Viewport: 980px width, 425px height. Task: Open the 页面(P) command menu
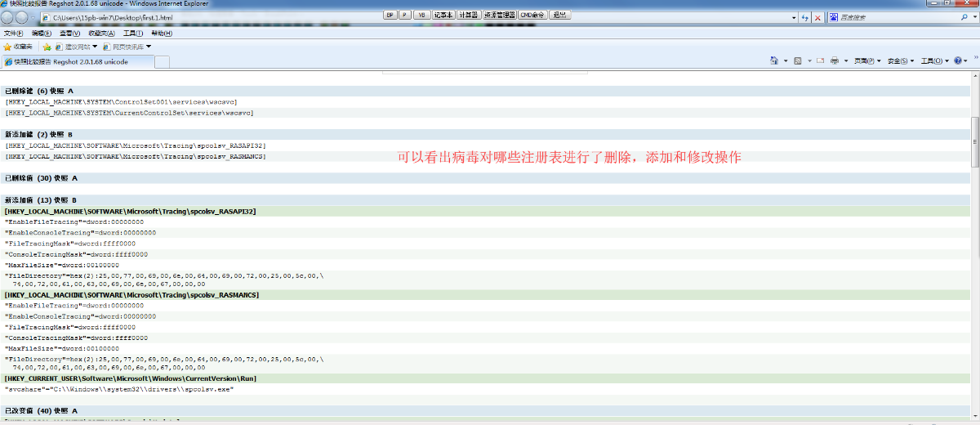coord(867,61)
